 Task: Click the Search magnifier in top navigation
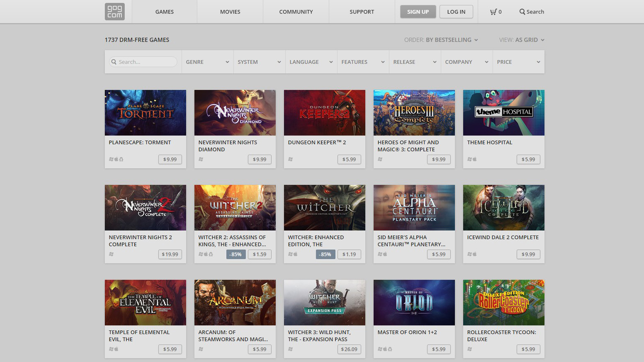point(522,12)
